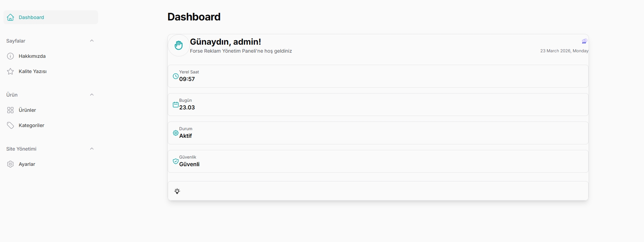This screenshot has height=242, width=644.
Task: Click the lightbulb tip icon
Action: pos(177,191)
